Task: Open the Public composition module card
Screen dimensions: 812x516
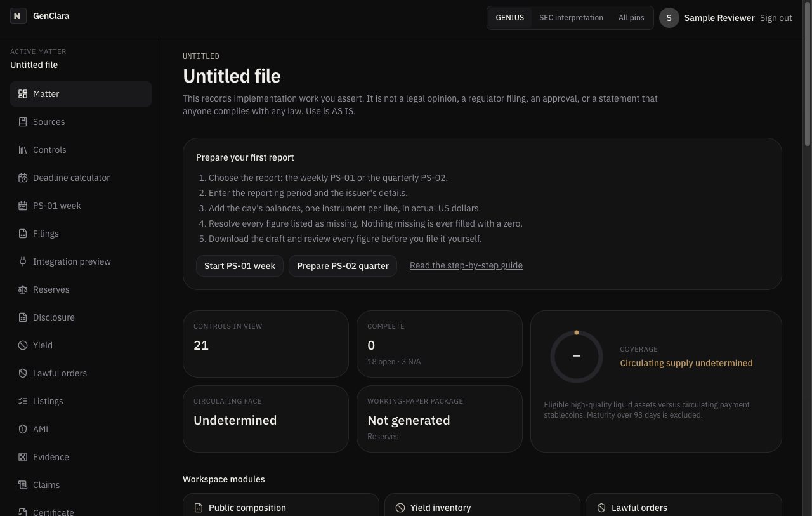Action: [281, 505]
